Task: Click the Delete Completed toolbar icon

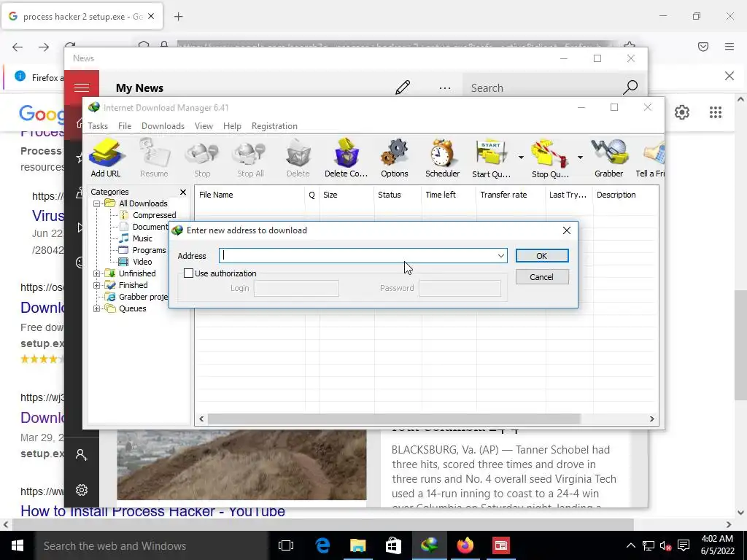Action: point(347,158)
